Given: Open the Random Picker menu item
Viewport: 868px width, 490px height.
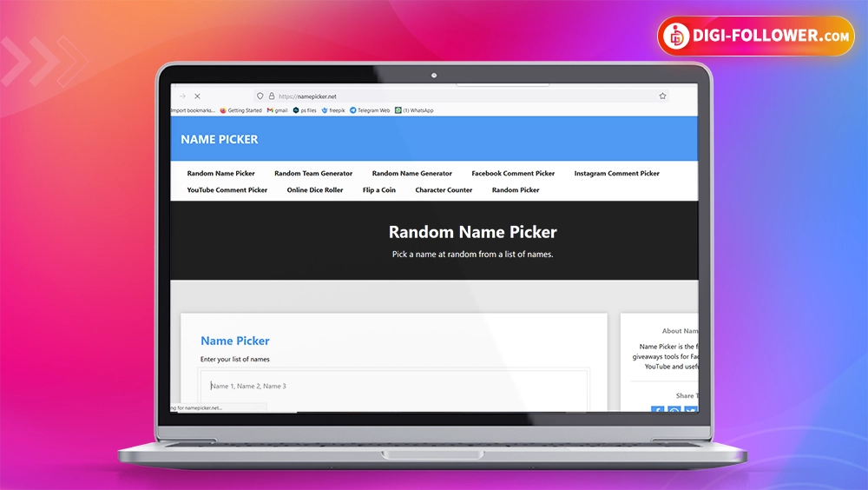Looking at the screenshot, I should pyautogui.click(x=516, y=189).
